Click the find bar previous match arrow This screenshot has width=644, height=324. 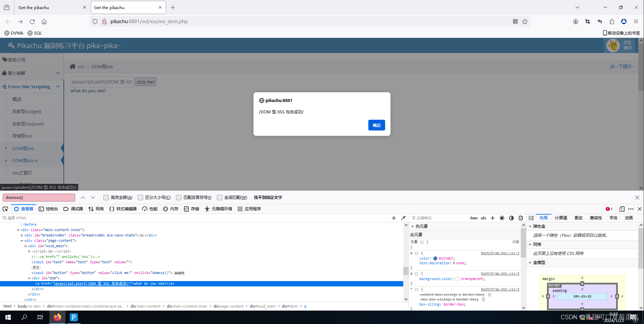click(x=83, y=198)
